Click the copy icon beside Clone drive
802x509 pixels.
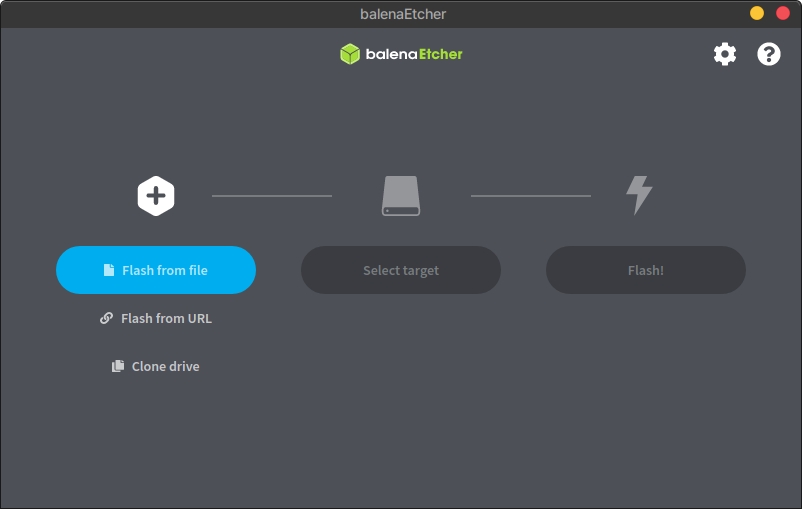click(x=118, y=367)
